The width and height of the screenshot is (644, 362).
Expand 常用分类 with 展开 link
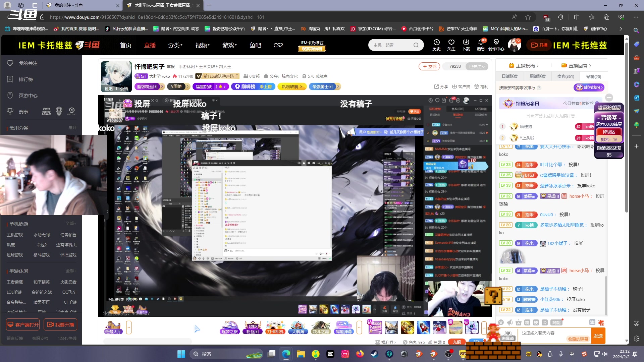click(72, 128)
